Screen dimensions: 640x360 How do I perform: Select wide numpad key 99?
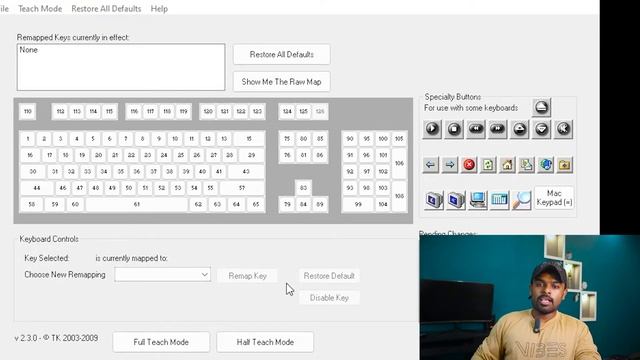coord(358,204)
